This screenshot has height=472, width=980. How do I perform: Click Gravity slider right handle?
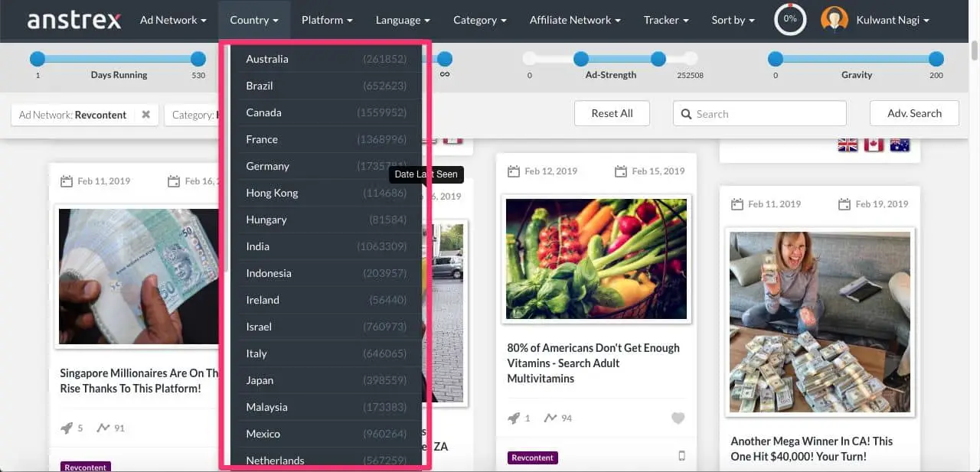[936, 59]
